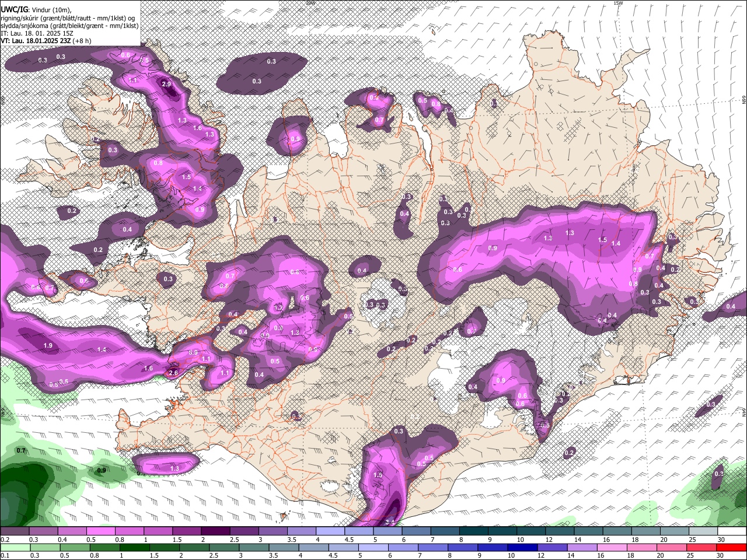Click the 'IT: Lau. 18. 01. 2025 15Z' line
The height and width of the screenshot is (560, 747).
37,33
